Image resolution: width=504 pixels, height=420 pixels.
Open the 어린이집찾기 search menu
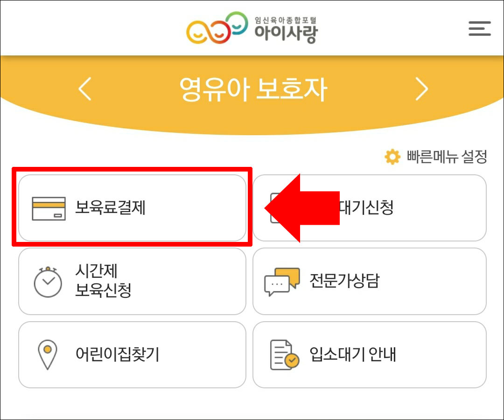point(132,354)
